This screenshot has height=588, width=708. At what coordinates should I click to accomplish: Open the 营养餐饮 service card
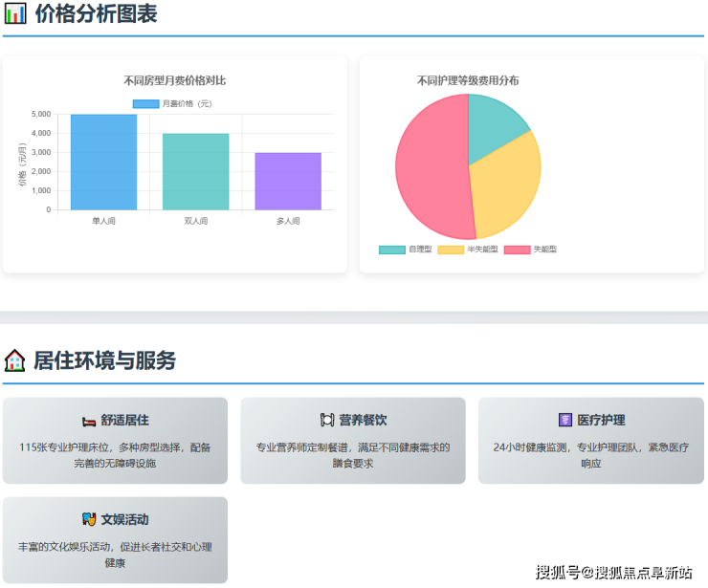click(352, 441)
